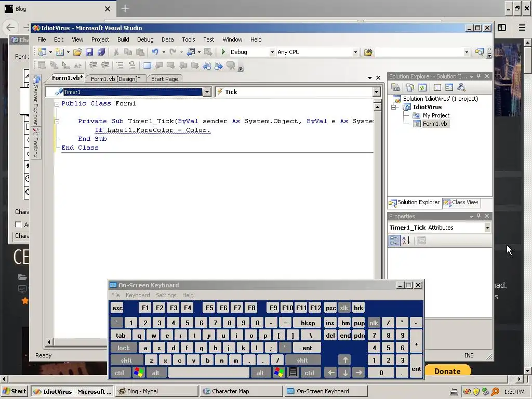The width and height of the screenshot is (532, 399).
Task: Click the Increase Line Indent icon
Action: [105, 65]
